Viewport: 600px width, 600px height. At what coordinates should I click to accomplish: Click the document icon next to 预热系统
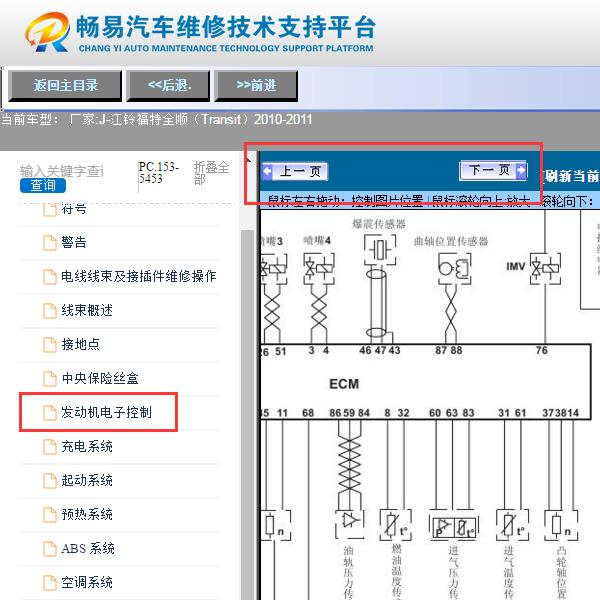click(50, 515)
